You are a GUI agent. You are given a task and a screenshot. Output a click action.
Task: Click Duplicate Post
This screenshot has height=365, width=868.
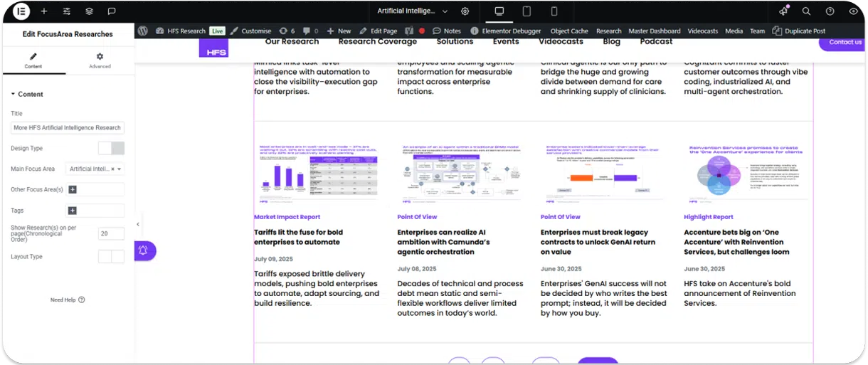click(799, 31)
